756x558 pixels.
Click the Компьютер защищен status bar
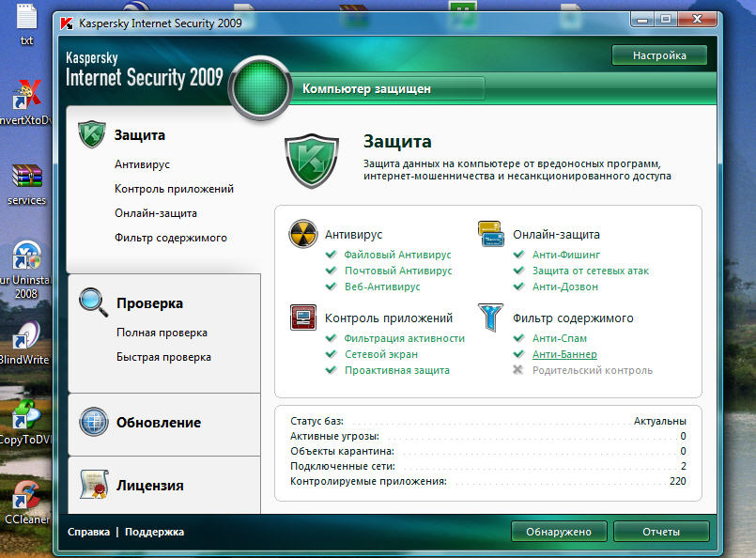click(388, 88)
